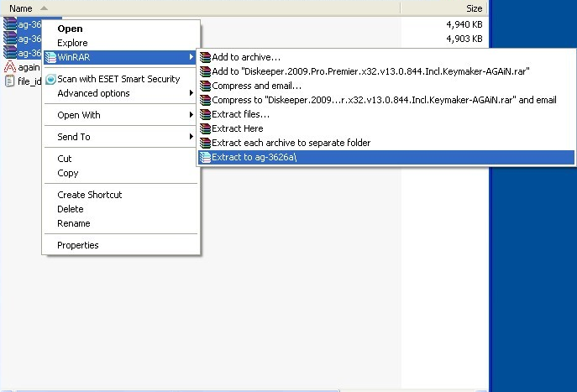
Task: Select Scan with ESET Smart Security
Action: [x=118, y=79]
